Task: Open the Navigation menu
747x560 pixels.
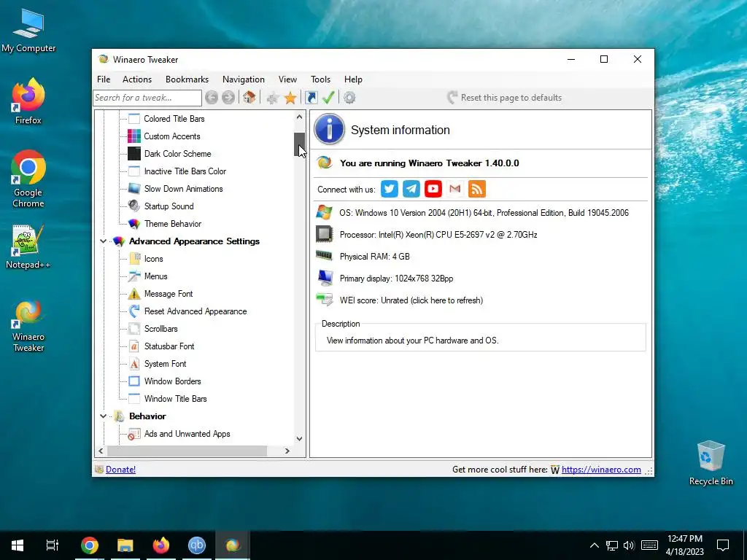Action: (x=244, y=79)
